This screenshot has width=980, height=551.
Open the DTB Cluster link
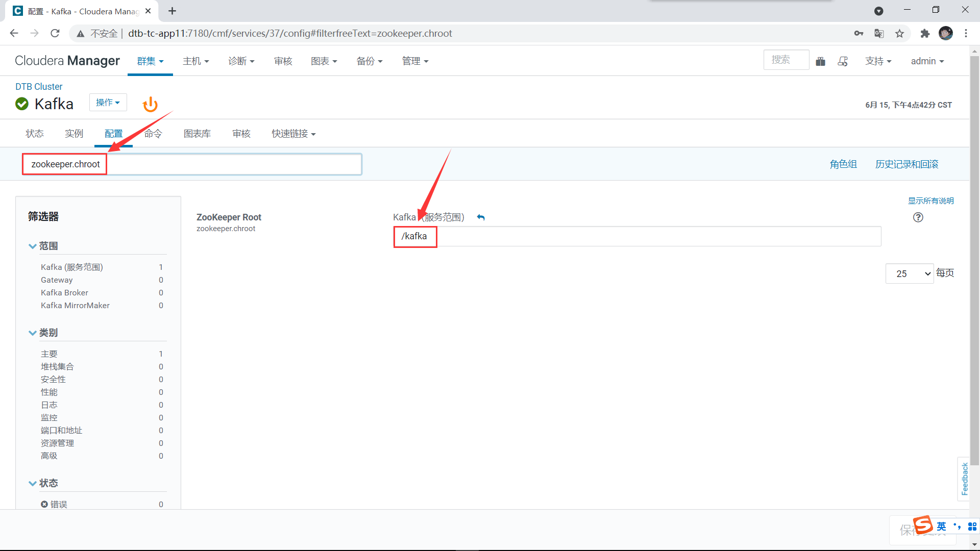39,87
